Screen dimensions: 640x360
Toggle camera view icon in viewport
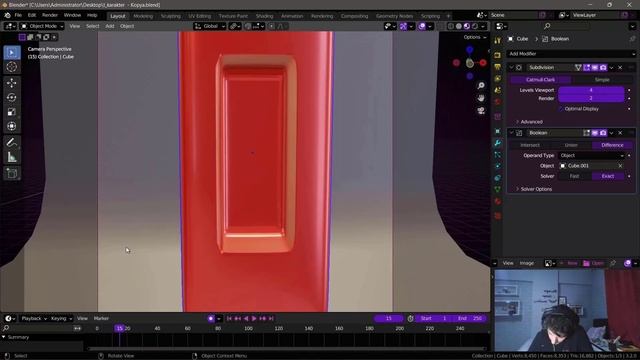pos(481,111)
